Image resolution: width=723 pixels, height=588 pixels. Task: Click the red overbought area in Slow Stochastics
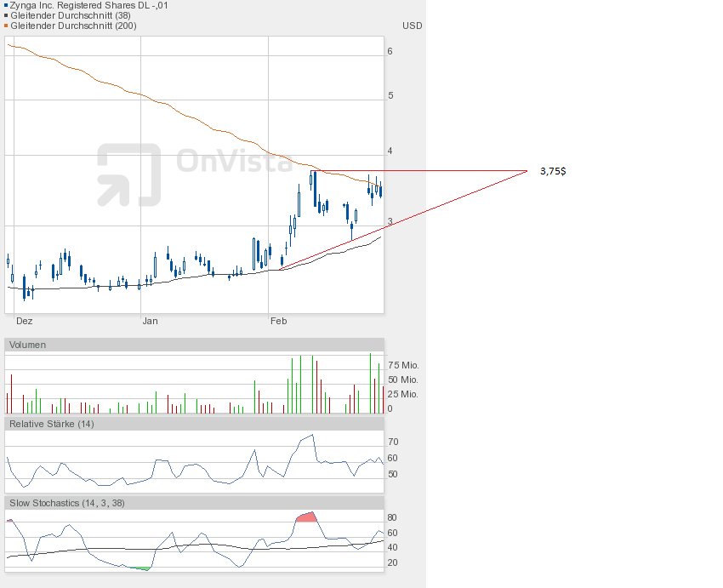(306, 517)
